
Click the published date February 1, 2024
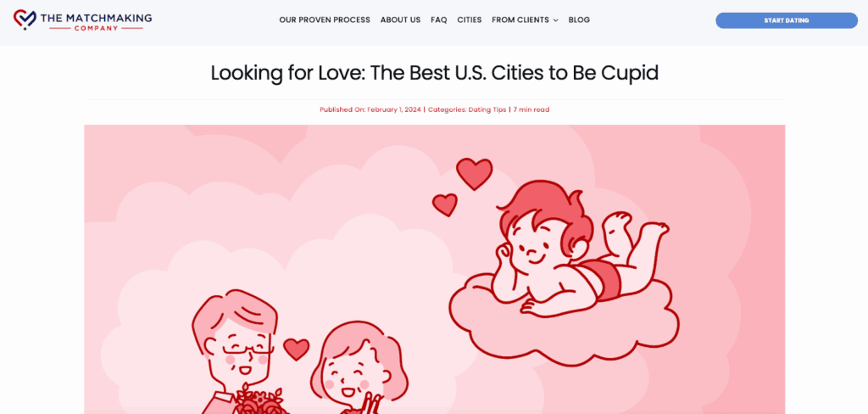point(393,109)
